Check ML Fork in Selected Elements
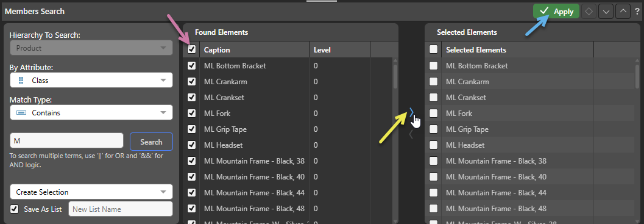Image resolution: width=644 pixels, height=224 pixels. coord(433,114)
